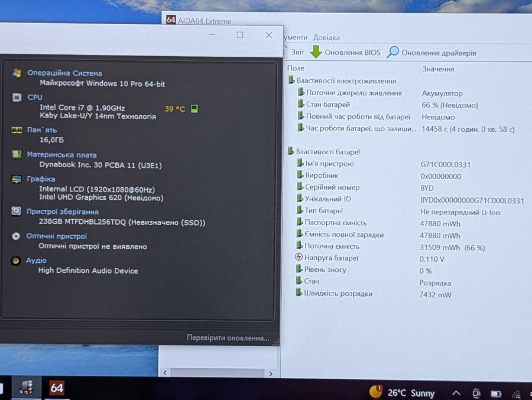Click the horizontal scrollbar right arrow
532x400 pixels.
pyautogui.click(x=270, y=373)
